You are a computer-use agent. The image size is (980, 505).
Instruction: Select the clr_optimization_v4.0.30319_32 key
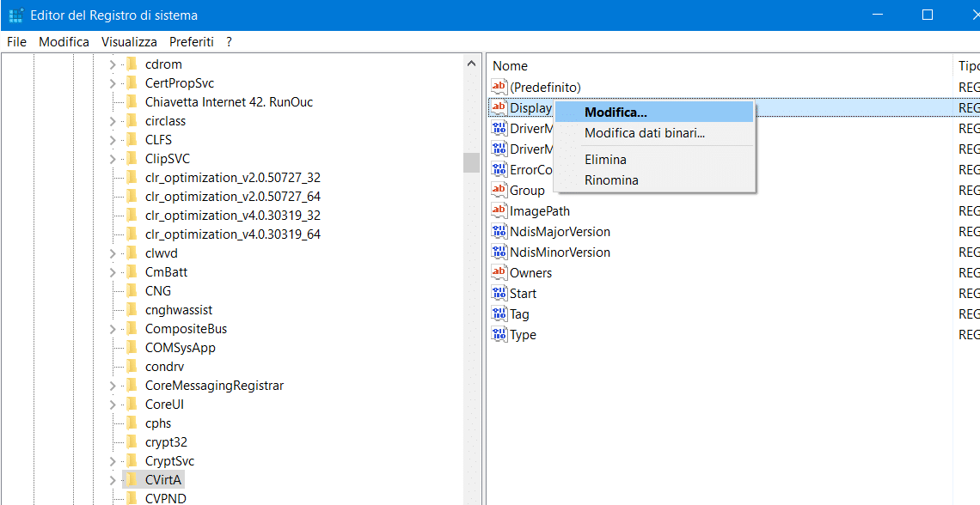[232, 215]
